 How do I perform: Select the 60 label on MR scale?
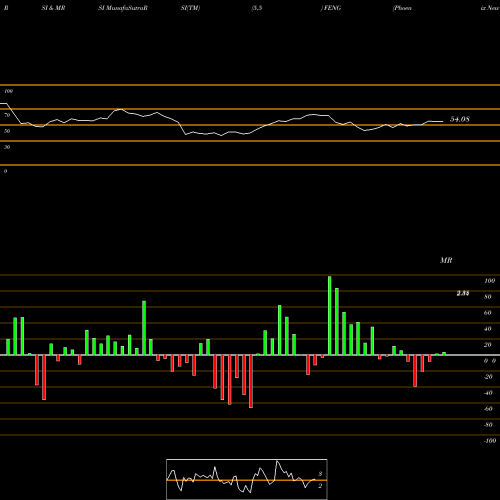(x=488, y=313)
